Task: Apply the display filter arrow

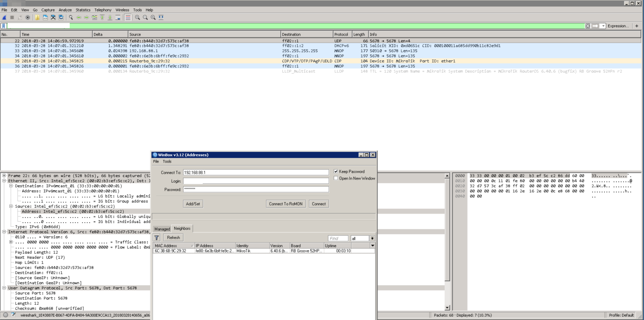Action: point(596,26)
